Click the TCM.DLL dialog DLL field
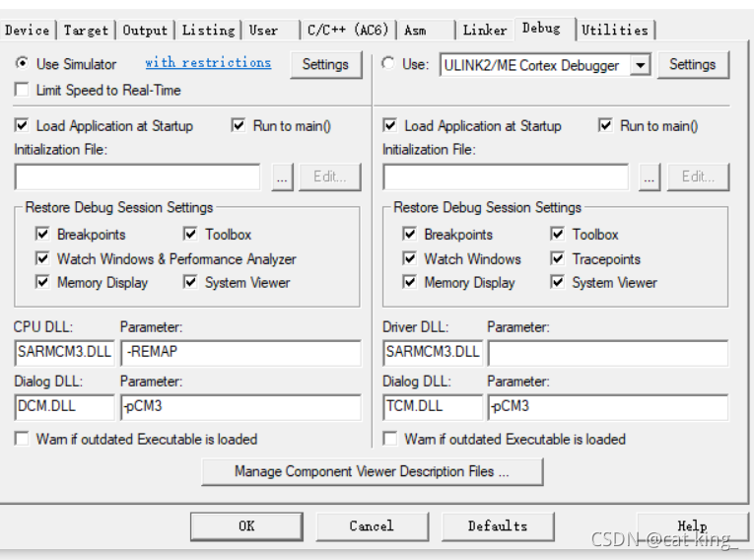 point(433,407)
